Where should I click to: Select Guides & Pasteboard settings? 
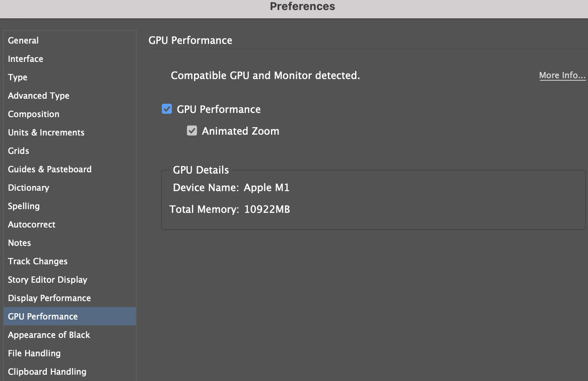[x=50, y=169]
